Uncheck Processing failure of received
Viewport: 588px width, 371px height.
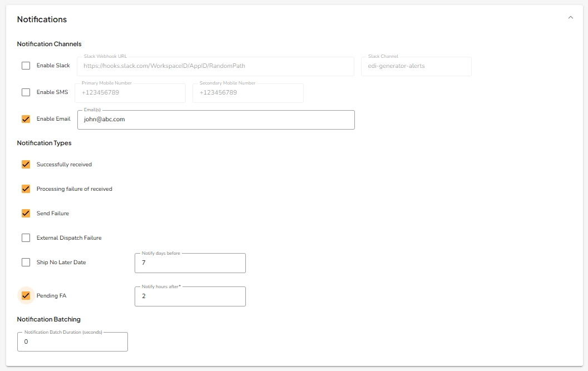26,189
